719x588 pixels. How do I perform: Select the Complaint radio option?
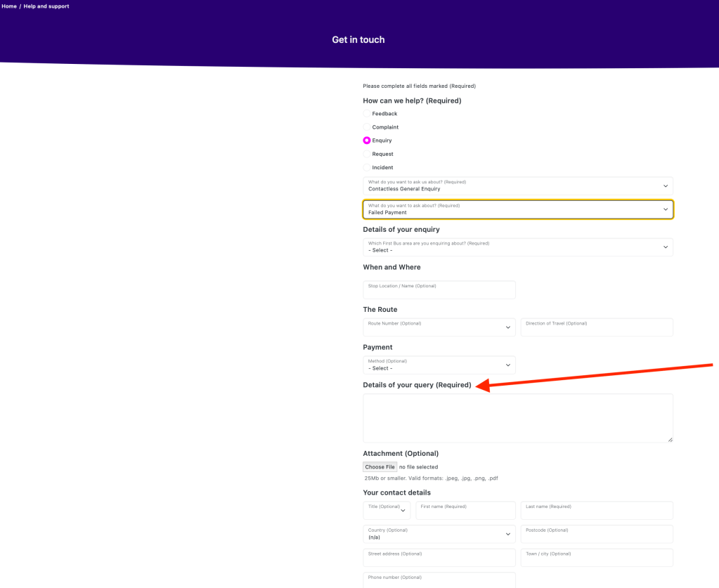(367, 127)
